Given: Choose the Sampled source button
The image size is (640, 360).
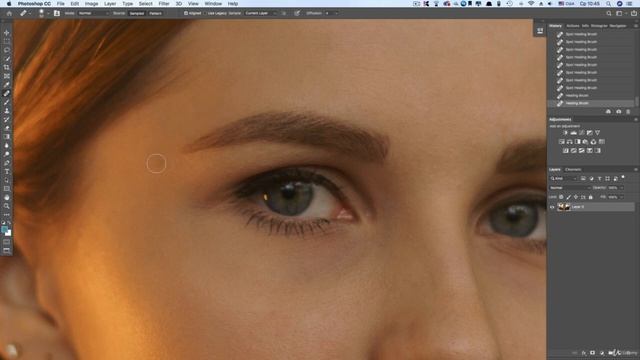Looking at the screenshot, I should [137, 13].
